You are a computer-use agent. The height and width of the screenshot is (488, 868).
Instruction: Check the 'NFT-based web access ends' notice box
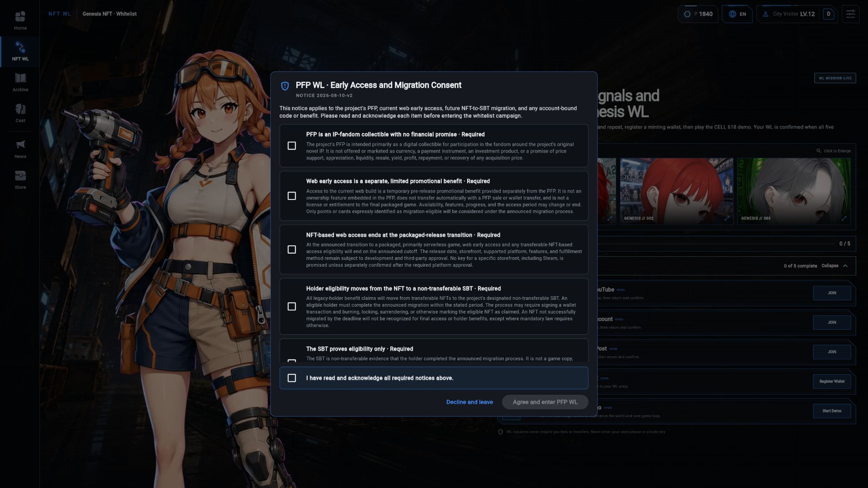pyautogui.click(x=292, y=249)
